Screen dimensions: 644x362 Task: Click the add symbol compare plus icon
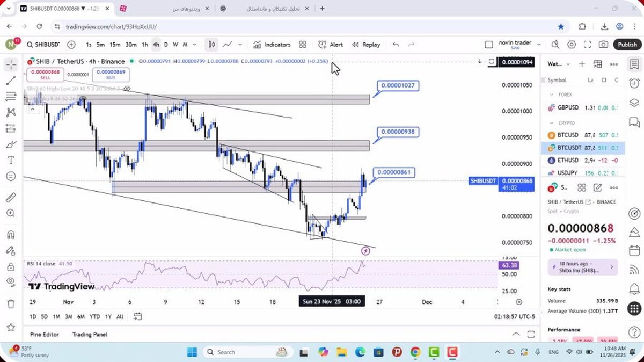coord(71,45)
